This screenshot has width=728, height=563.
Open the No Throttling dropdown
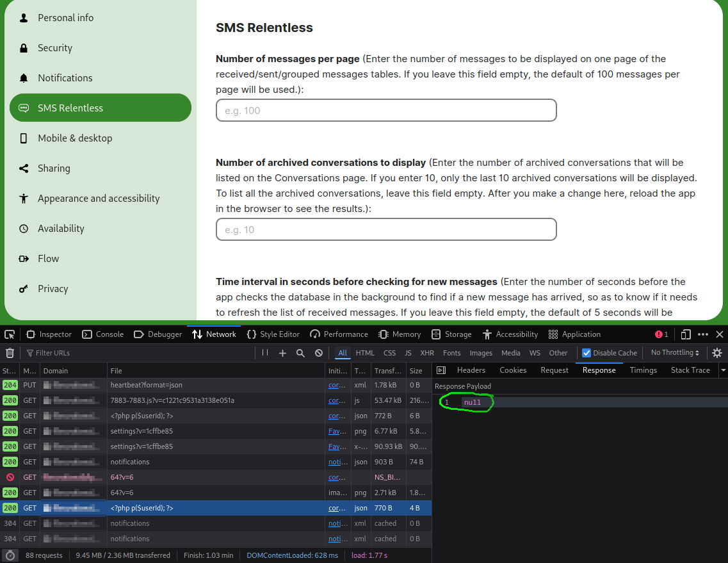675,353
